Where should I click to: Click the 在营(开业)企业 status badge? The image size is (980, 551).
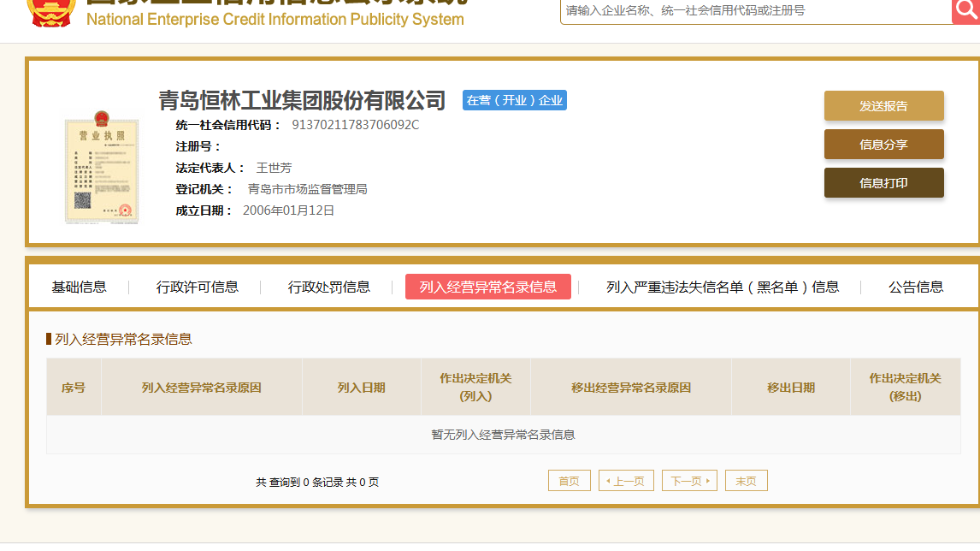[515, 100]
